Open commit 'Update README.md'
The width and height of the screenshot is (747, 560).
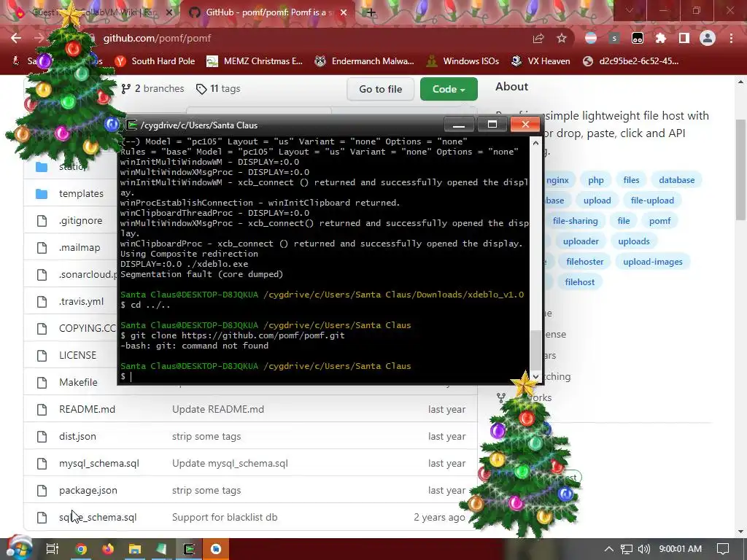(x=218, y=409)
